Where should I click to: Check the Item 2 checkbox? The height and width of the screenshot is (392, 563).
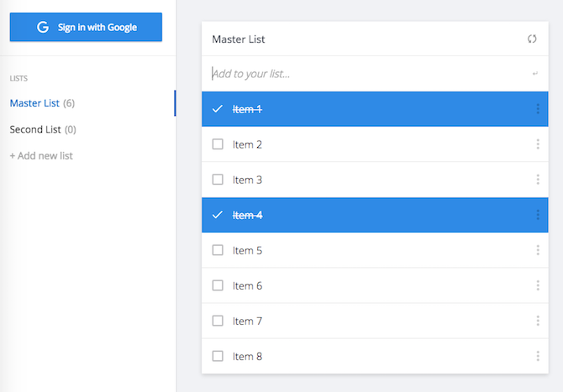218,144
